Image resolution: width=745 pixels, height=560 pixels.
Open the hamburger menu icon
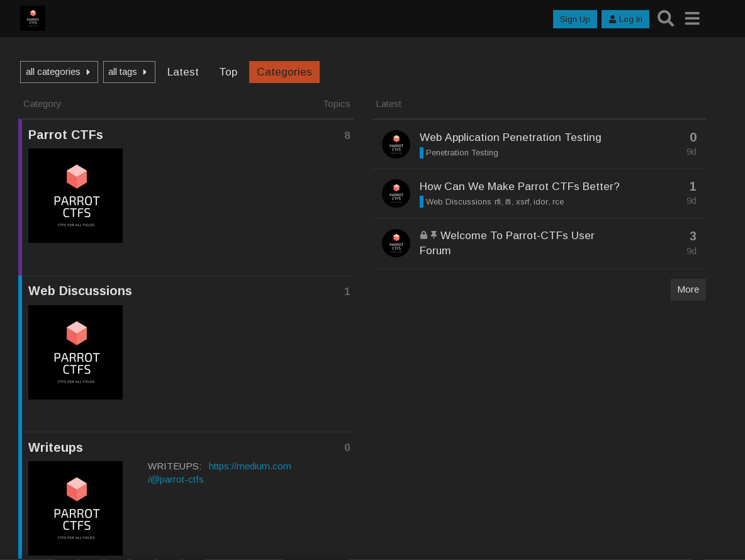point(692,19)
